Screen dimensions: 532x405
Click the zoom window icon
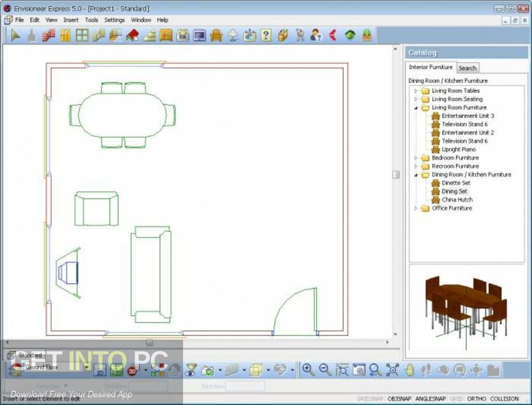pos(359,370)
